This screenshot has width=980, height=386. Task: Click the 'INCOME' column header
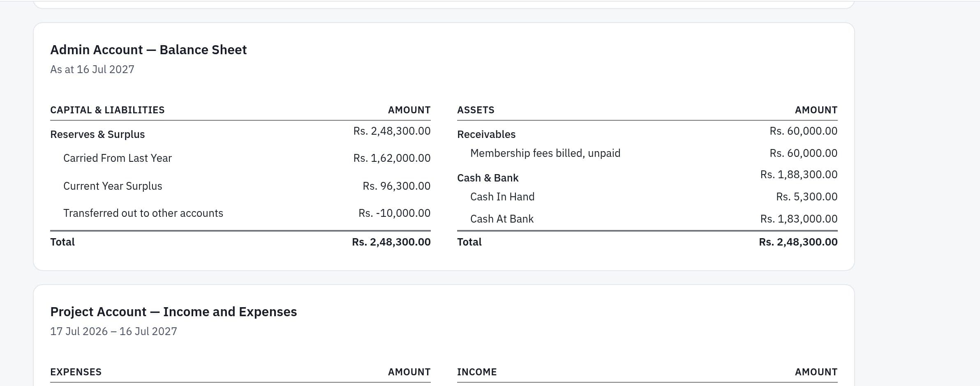477,372
